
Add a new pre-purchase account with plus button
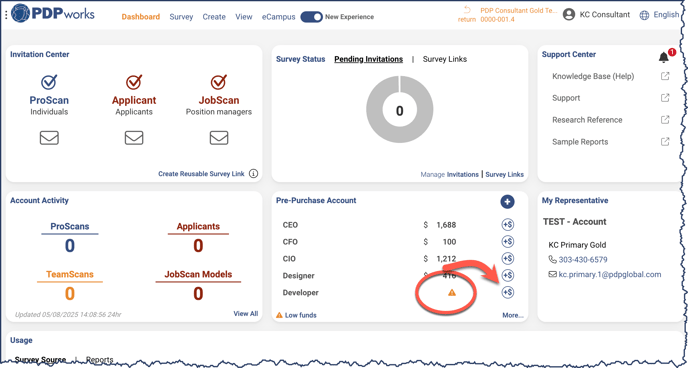pos(507,202)
